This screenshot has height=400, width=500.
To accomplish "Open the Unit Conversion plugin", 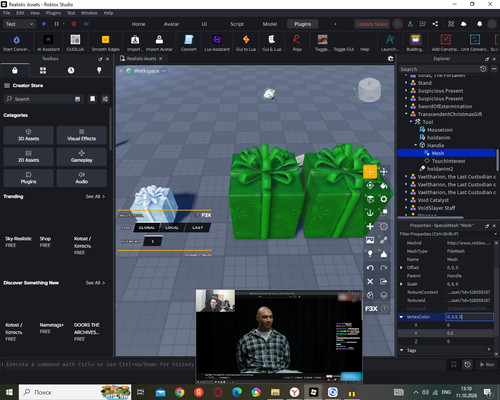I will point(475,43).
